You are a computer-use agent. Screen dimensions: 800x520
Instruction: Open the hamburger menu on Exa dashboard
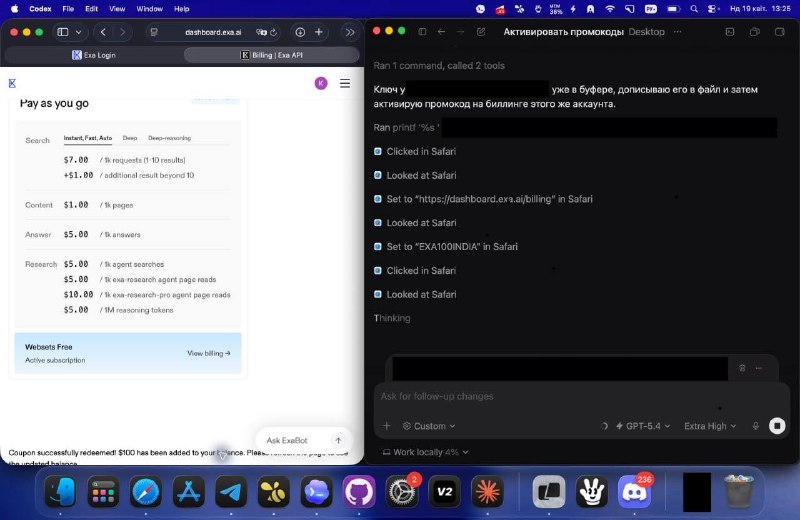pos(345,83)
